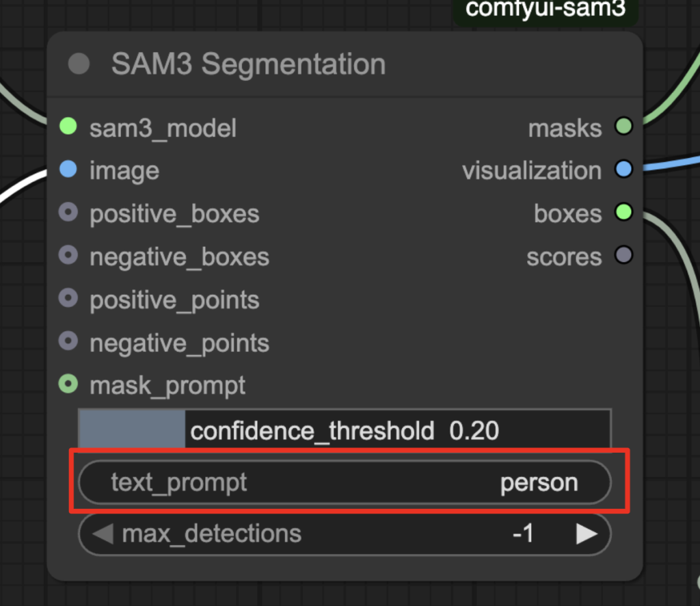Decrease max_detections with left arrow
700x606 pixels.
(103, 533)
